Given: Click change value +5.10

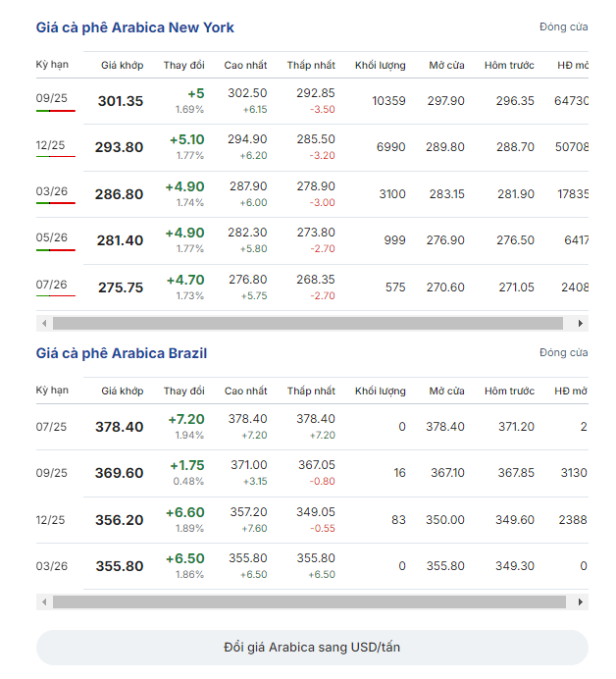Looking at the screenshot, I should pyautogui.click(x=186, y=140).
